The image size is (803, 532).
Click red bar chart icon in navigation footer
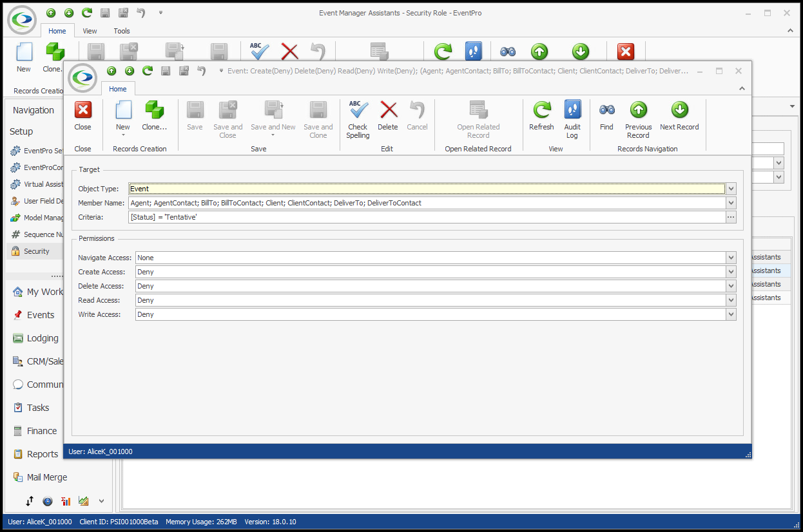pos(66,500)
